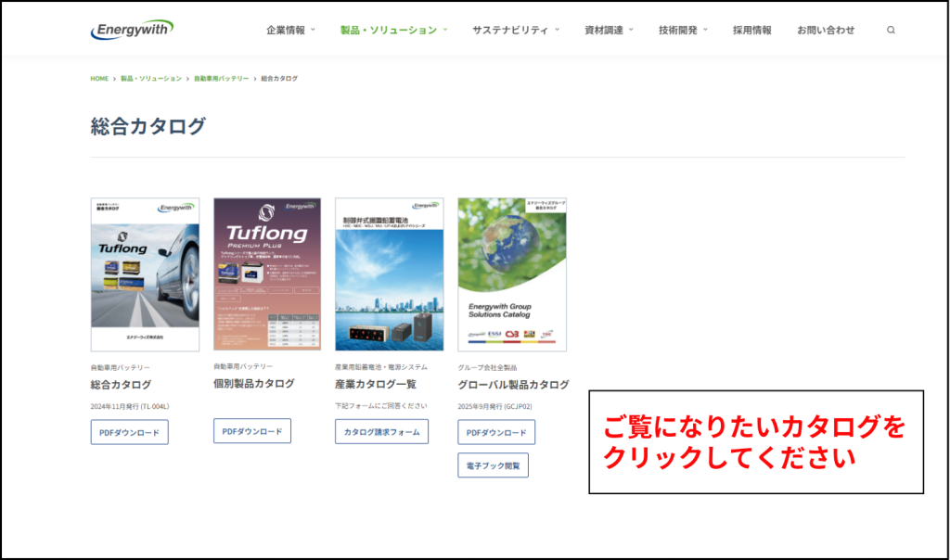The width and height of the screenshot is (950, 560).
Task: Open the カタログ請求フォーム button
Action: click(x=381, y=432)
